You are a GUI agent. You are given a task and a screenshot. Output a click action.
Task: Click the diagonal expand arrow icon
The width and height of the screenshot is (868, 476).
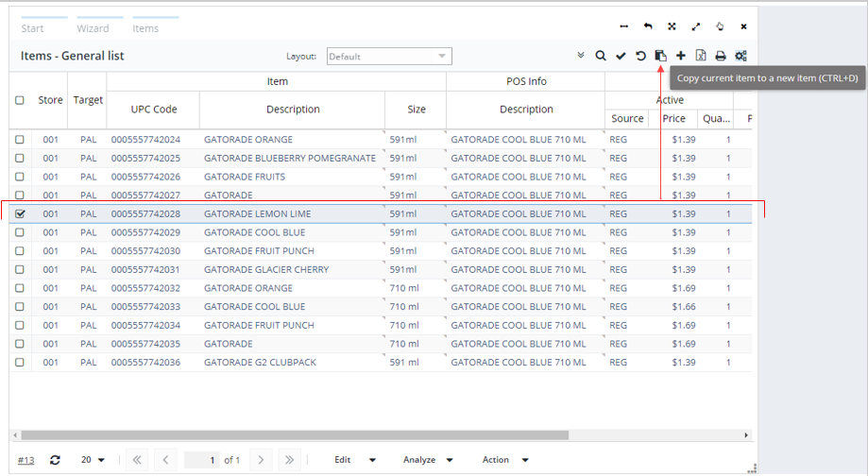coord(696,26)
